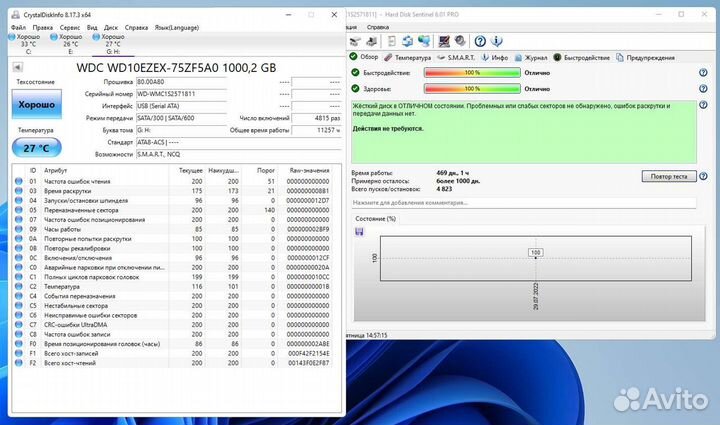Switch to the Предупреждения tab
The height and width of the screenshot is (425, 720).
(645, 57)
